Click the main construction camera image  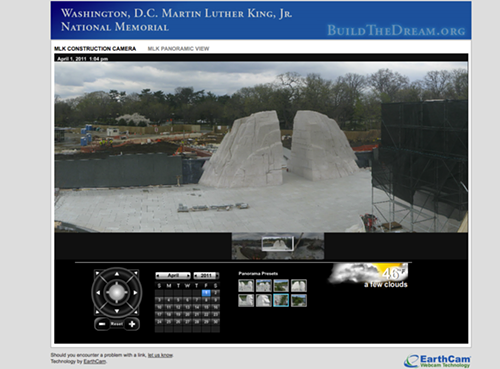261,147
